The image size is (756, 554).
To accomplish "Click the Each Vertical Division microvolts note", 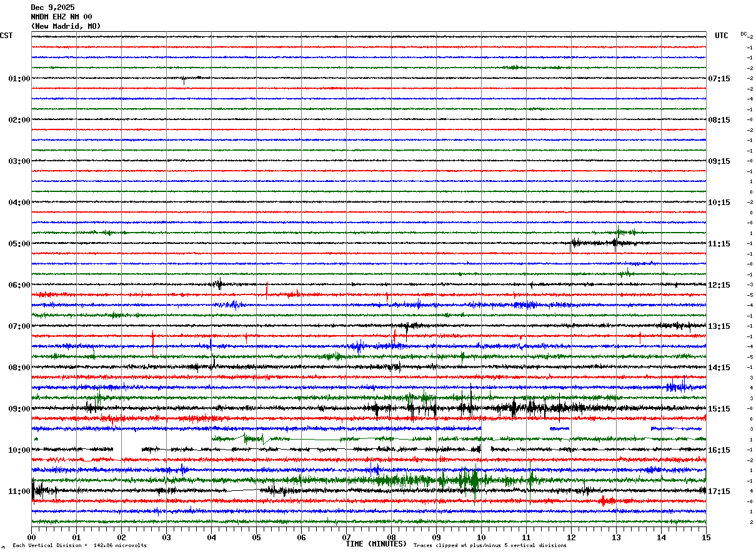I will point(79,545).
